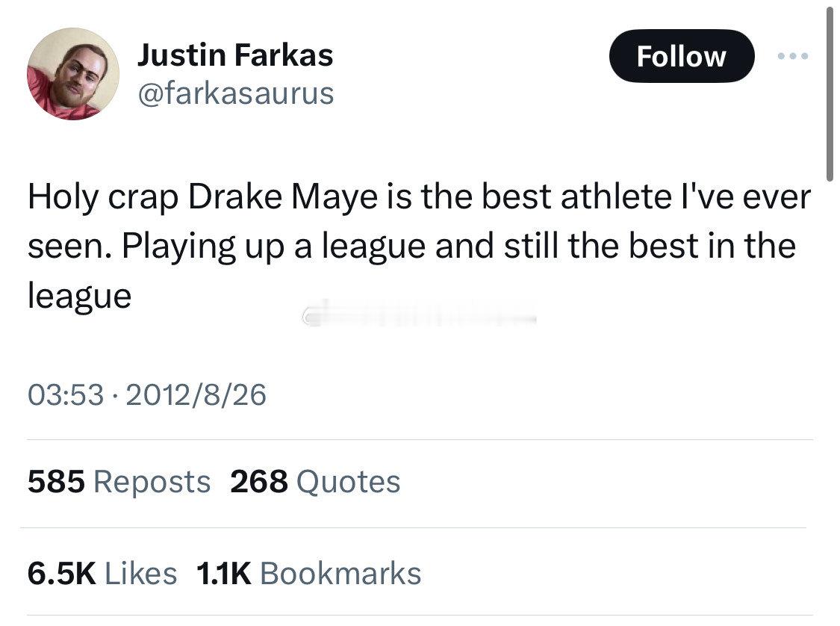840x626 pixels.
Task: View the 585 Reposts list
Action: pyautogui.click(x=119, y=482)
